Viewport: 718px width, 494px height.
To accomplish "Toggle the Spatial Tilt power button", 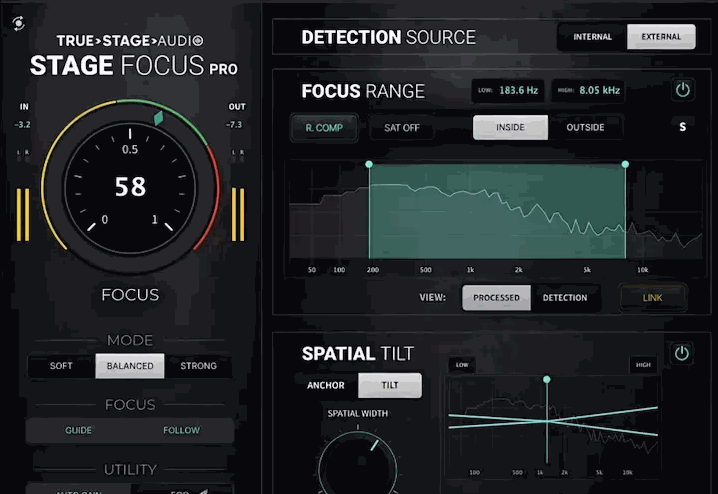I will 681,353.
